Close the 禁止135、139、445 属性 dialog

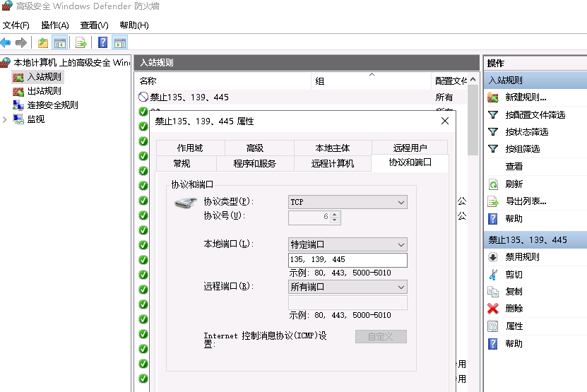(x=445, y=121)
